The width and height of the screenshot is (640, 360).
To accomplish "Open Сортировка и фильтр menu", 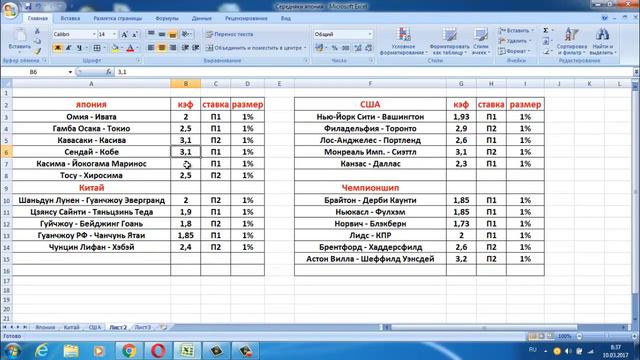I will coord(571,41).
